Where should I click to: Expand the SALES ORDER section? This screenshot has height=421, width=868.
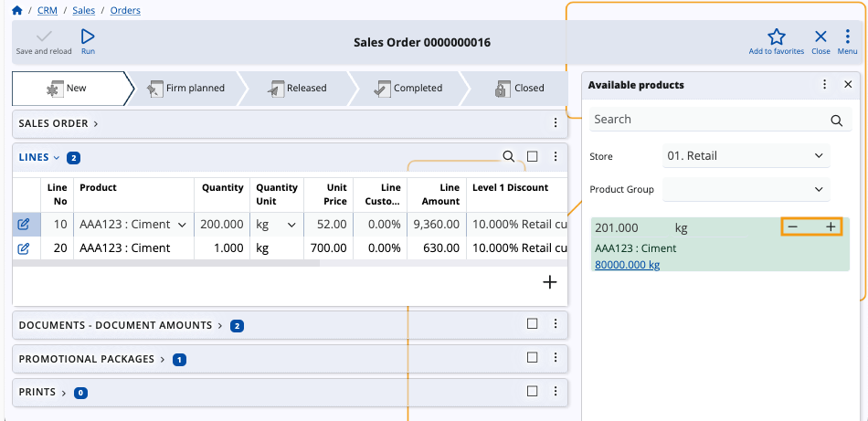(x=58, y=123)
